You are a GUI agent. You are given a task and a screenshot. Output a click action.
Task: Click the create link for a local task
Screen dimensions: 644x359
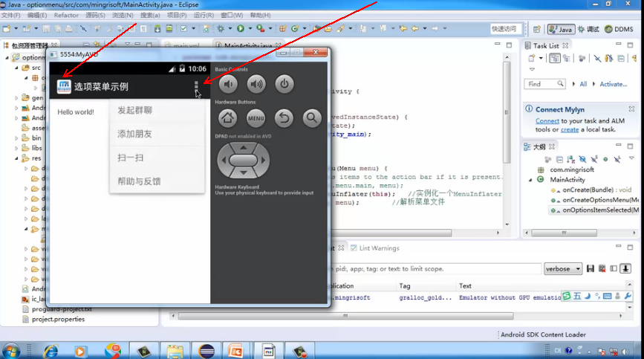(x=570, y=129)
